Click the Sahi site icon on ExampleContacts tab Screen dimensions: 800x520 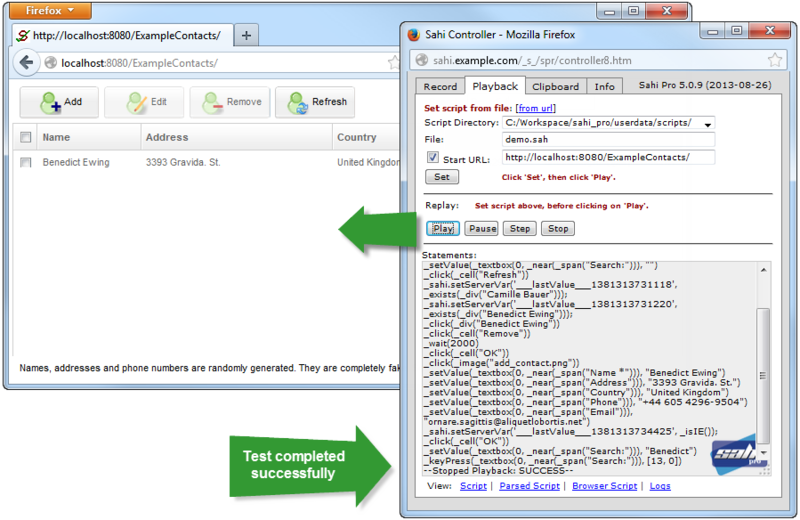click(x=22, y=36)
